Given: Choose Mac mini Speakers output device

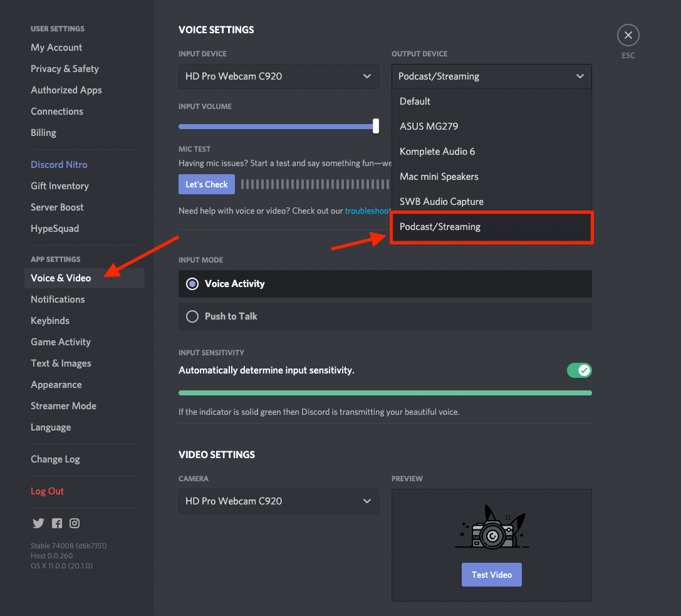Looking at the screenshot, I should point(492,177).
